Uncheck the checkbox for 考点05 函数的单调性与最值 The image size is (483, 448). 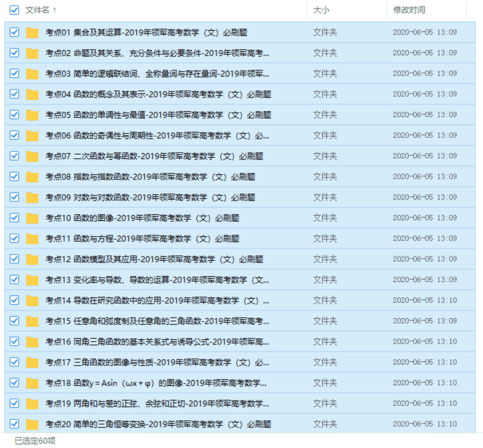tap(14, 115)
